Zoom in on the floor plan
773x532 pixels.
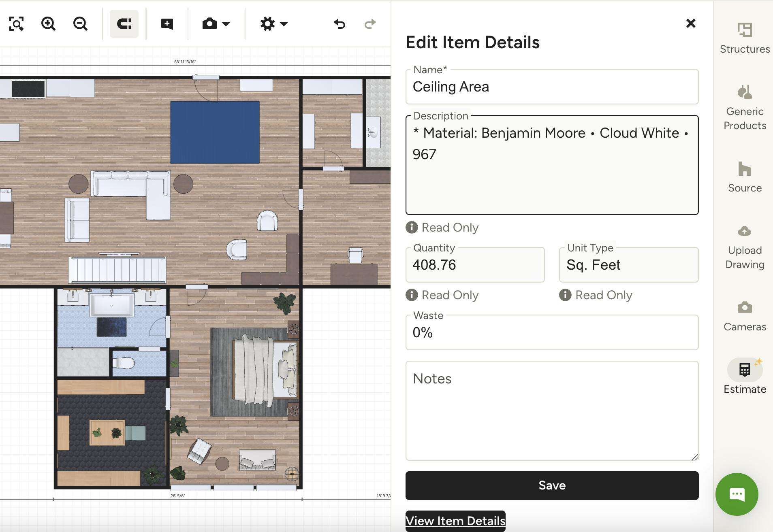coord(48,24)
